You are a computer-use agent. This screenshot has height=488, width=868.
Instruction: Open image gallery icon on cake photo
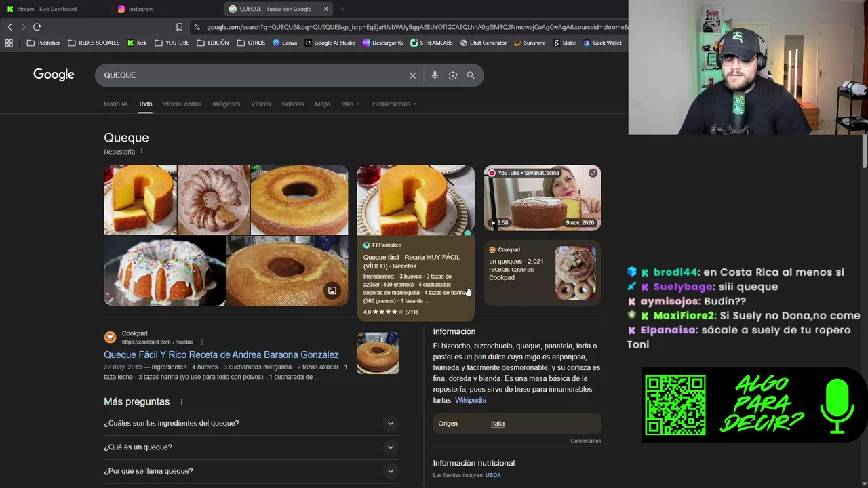click(332, 291)
